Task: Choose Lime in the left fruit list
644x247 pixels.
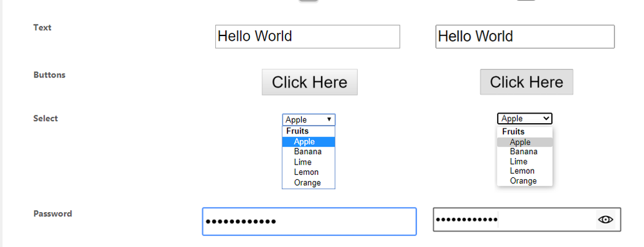Action: point(308,162)
